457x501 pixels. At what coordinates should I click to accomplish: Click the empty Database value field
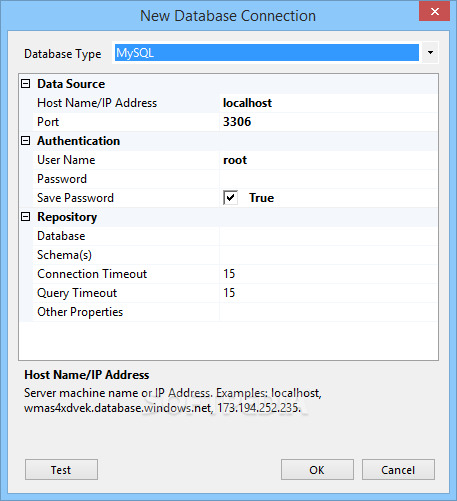(x=328, y=236)
